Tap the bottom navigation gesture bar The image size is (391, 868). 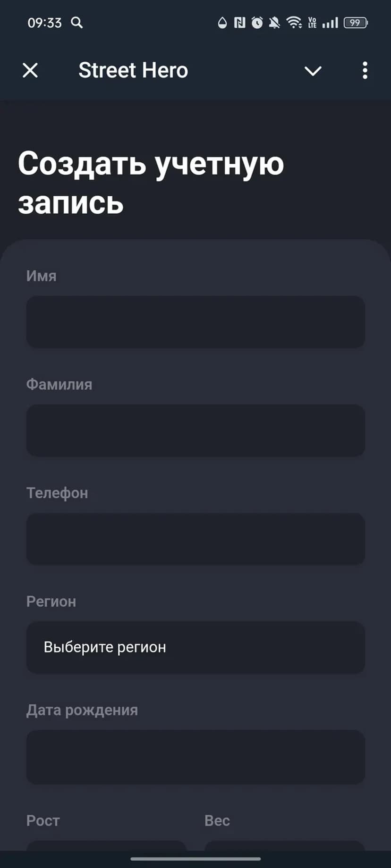195,859
